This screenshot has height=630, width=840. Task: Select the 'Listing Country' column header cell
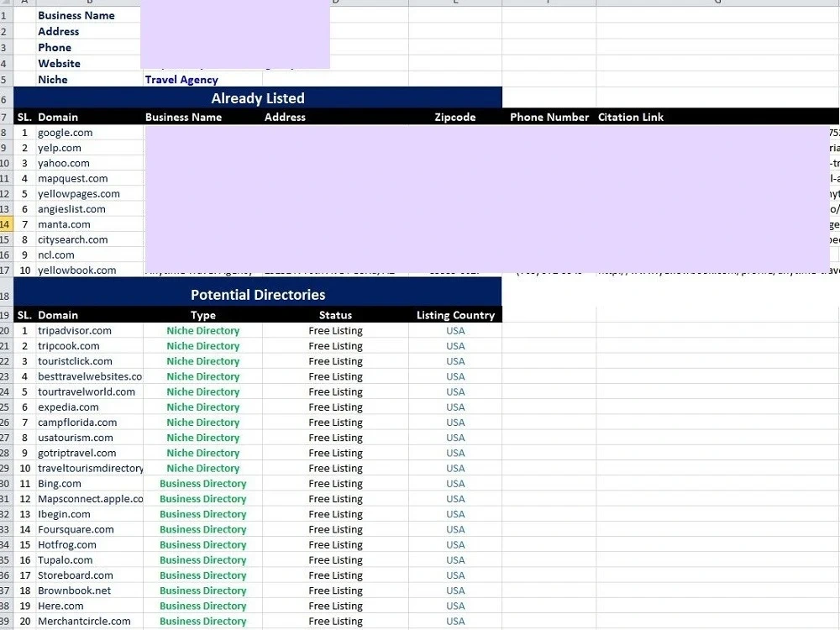(x=455, y=315)
